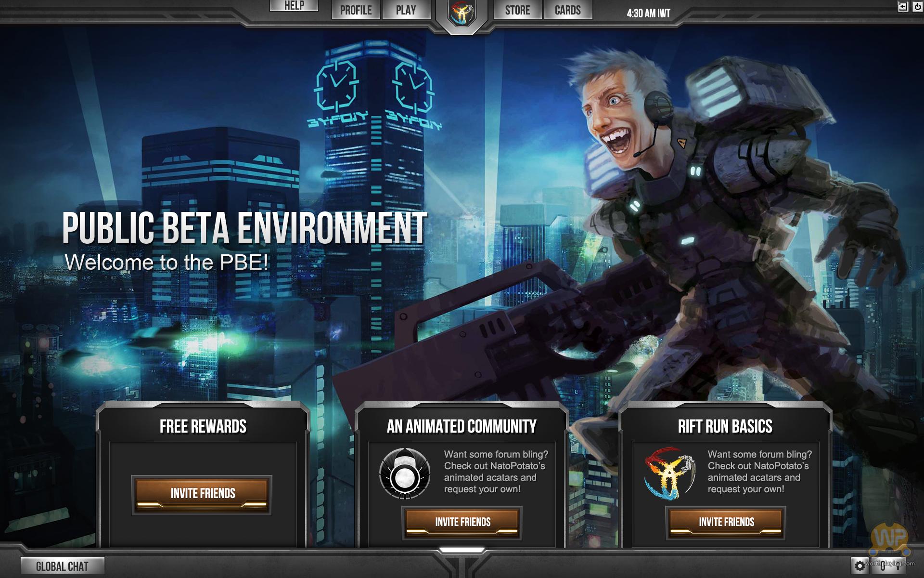Switch to the Play tab

pyautogui.click(x=406, y=10)
